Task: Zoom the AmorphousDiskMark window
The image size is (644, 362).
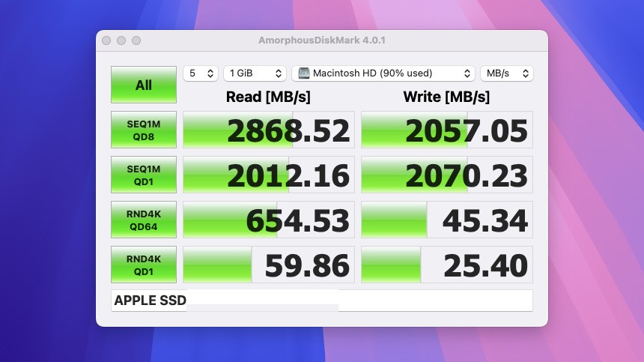Action: [x=136, y=40]
